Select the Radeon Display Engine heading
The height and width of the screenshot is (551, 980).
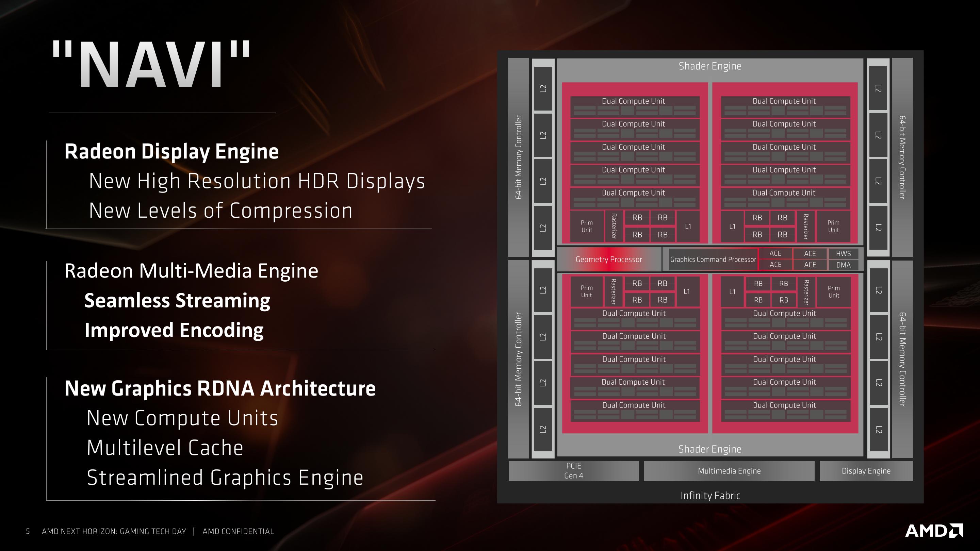(171, 151)
